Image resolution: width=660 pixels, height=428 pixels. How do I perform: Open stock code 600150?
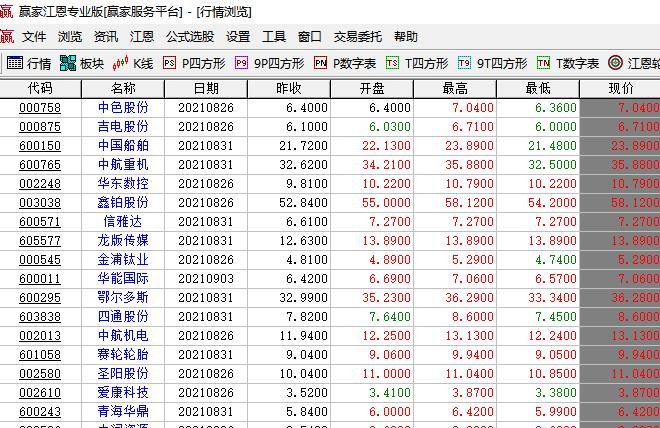coord(40,146)
